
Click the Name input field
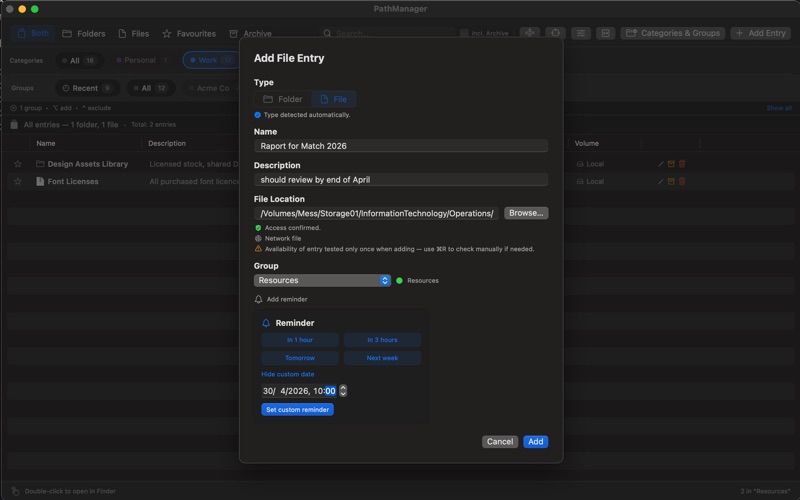(x=401, y=146)
